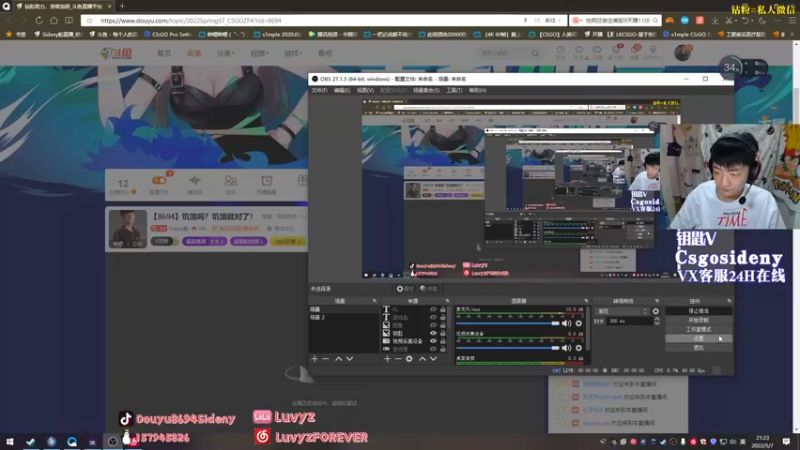This screenshot has height=450, width=800.
Task: Open OBS 场景集合(S) menu
Action: point(426,90)
